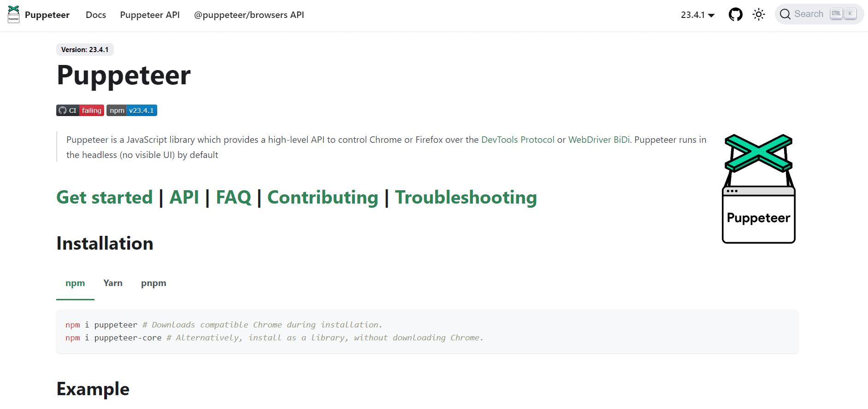Screen dimensions: 868x409
Task: Click the search magnifier icon
Action: point(785,14)
